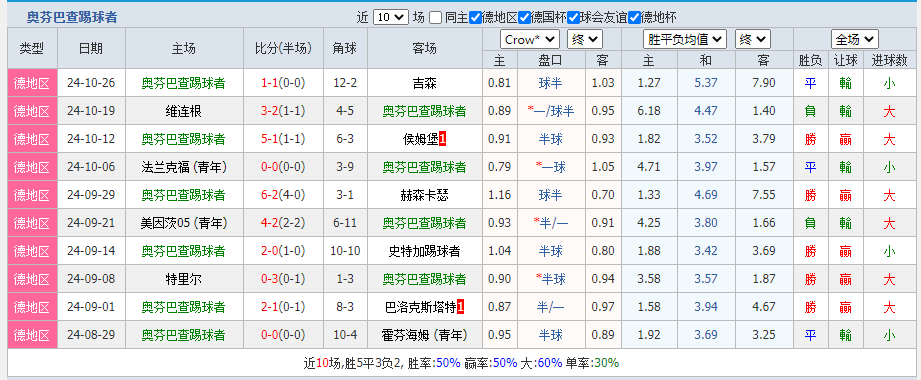Screen dimensions: 921x380
Task: Click away team 霍芬海姆 (青年)
Action: pyautogui.click(x=425, y=335)
